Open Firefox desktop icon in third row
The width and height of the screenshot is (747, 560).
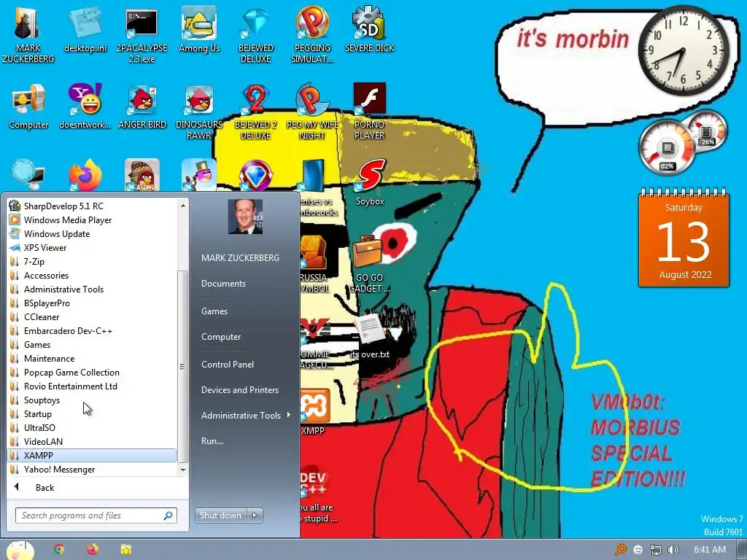(x=85, y=175)
